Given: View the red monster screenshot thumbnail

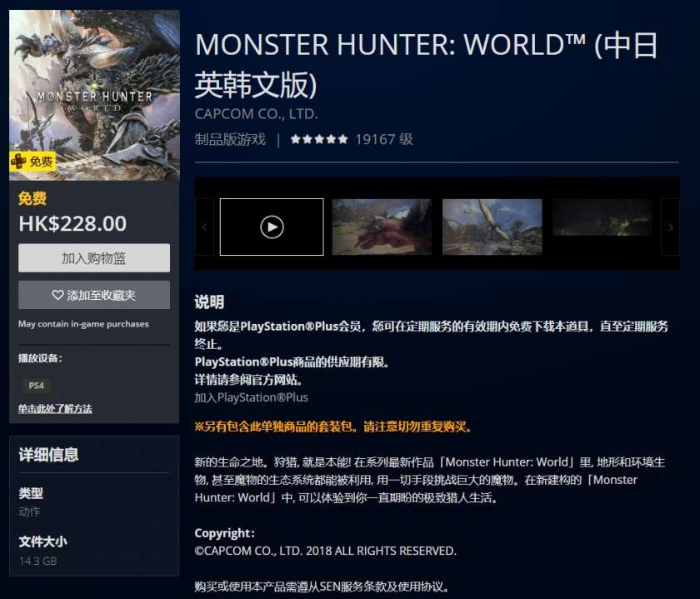Looking at the screenshot, I should point(382,227).
